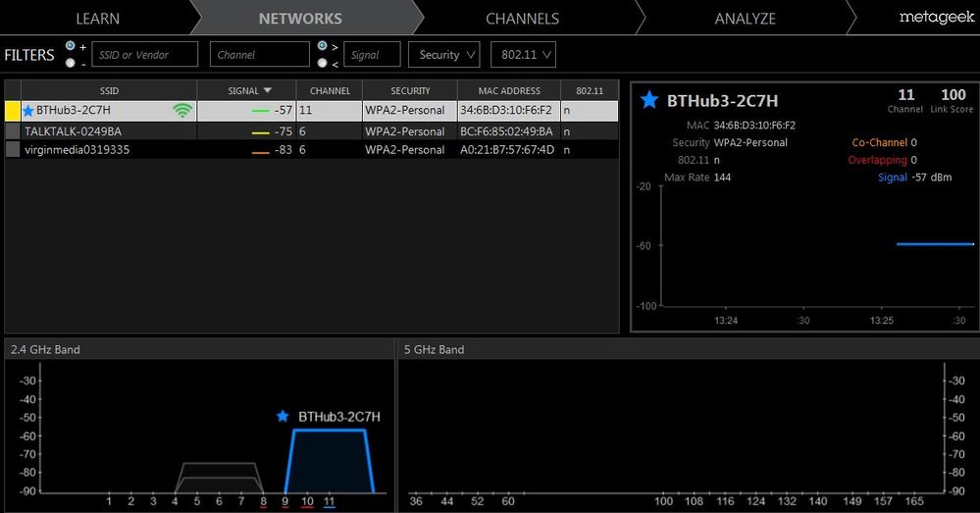Click the blue star next to BTHub3-2C7H row
This screenshot has height=513, width=980.
(x=28, y=111)
